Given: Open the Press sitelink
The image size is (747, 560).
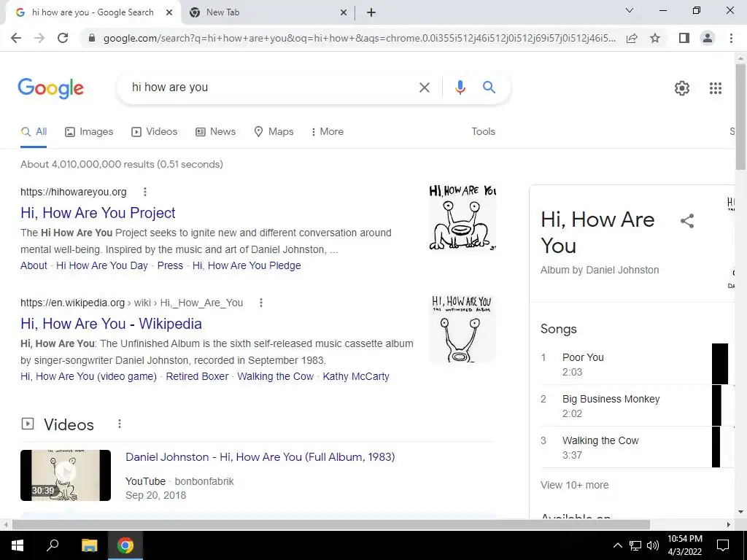Looking at the screenshot, I should pyautogui.click(x=170, y=265).
